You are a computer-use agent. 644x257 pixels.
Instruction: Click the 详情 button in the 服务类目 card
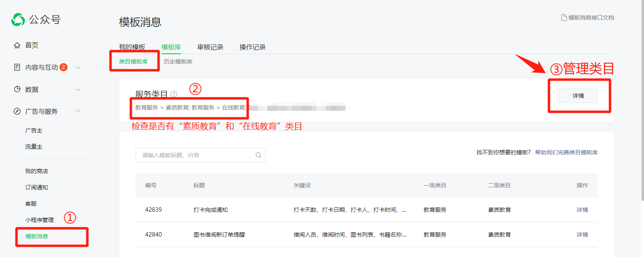pos(578,96)
